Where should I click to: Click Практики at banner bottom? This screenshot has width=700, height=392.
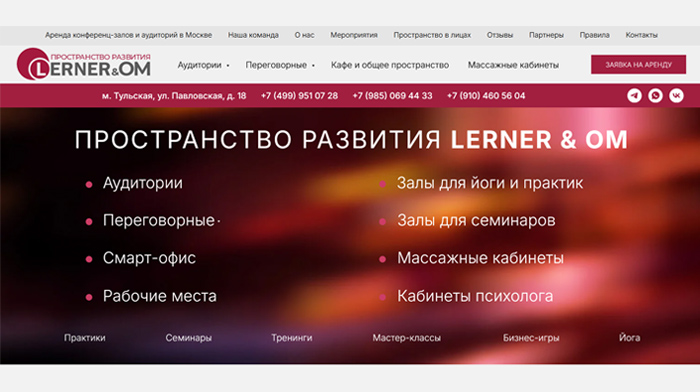[85, 338]
